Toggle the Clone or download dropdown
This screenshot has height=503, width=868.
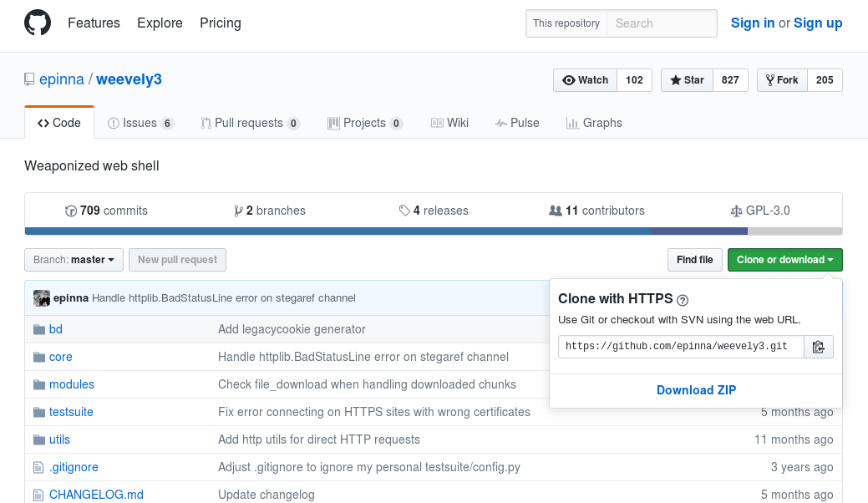click(x=785, y=260)
